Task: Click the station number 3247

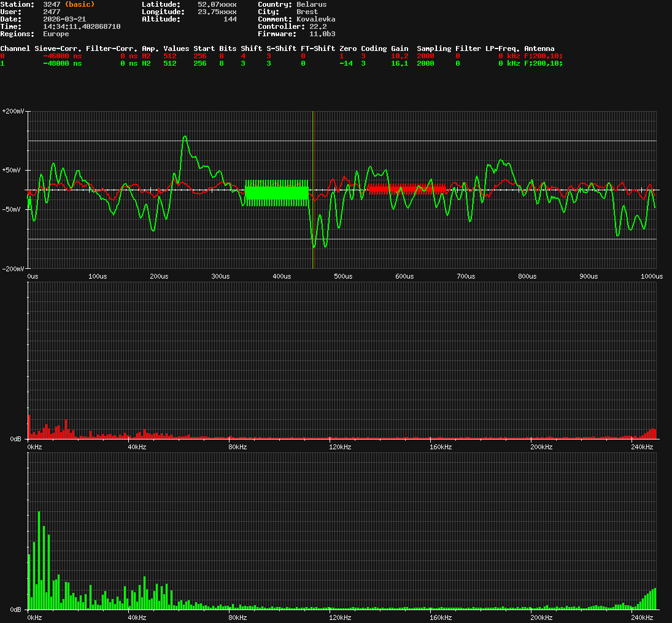Action: coord(52,4)
